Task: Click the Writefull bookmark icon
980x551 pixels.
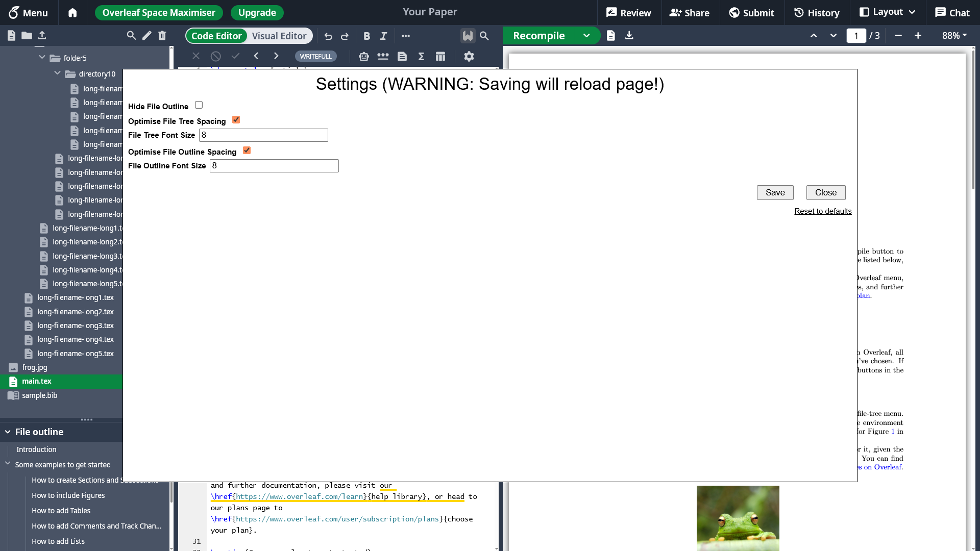Action: [x=468, y=36]
